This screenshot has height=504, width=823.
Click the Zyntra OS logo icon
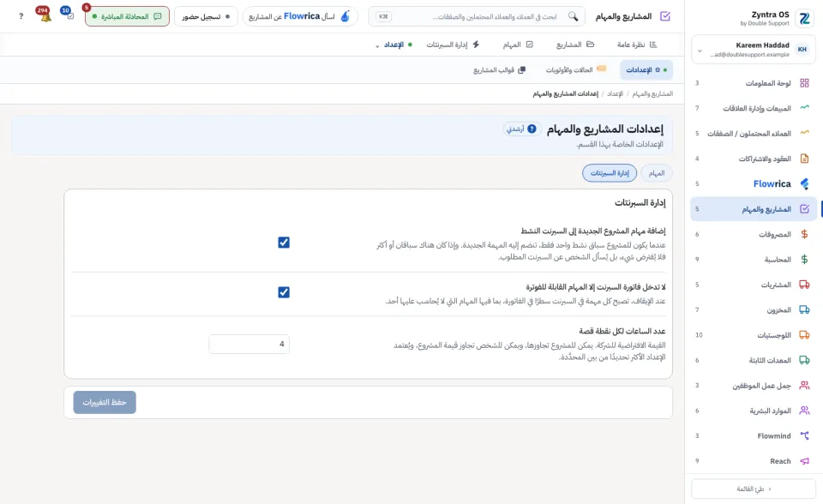tap(804, 18)
